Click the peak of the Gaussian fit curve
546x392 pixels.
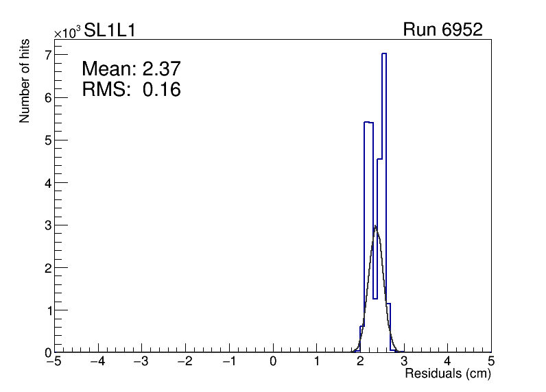375,226
